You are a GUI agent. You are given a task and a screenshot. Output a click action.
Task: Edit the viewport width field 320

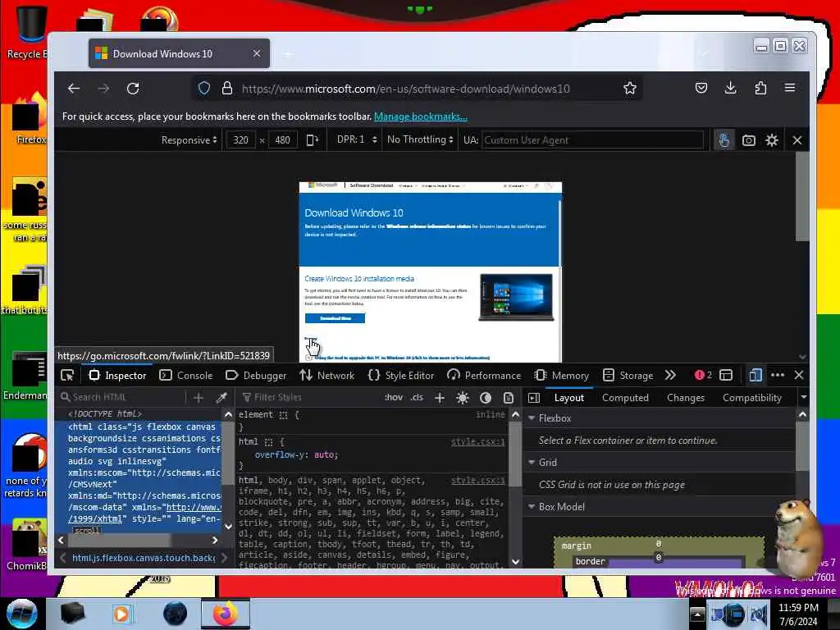coord(240,139)
